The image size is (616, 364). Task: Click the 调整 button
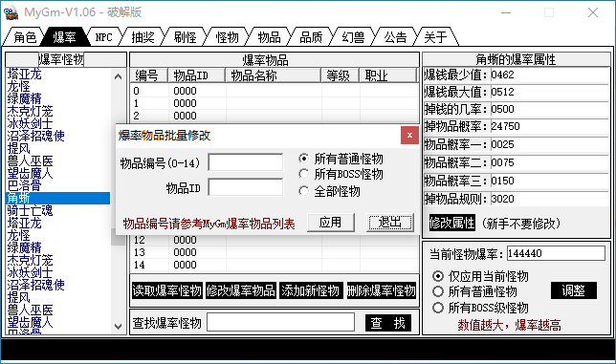coord(574,290)
